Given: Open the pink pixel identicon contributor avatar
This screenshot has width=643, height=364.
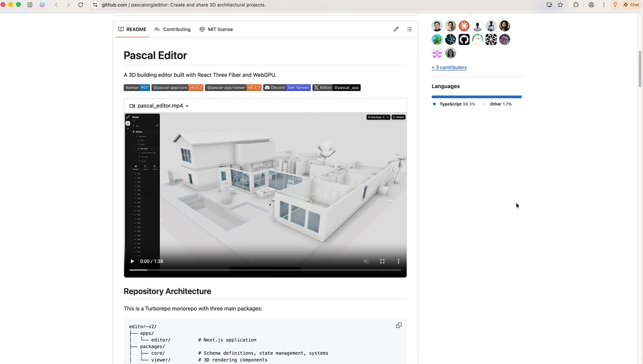Looking at the screenshot, I should tap(437, 53).
